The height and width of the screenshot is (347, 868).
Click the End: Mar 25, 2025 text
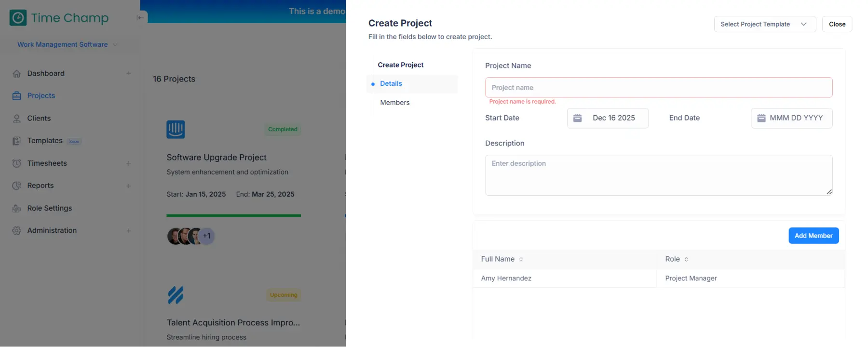coord(265,194)
